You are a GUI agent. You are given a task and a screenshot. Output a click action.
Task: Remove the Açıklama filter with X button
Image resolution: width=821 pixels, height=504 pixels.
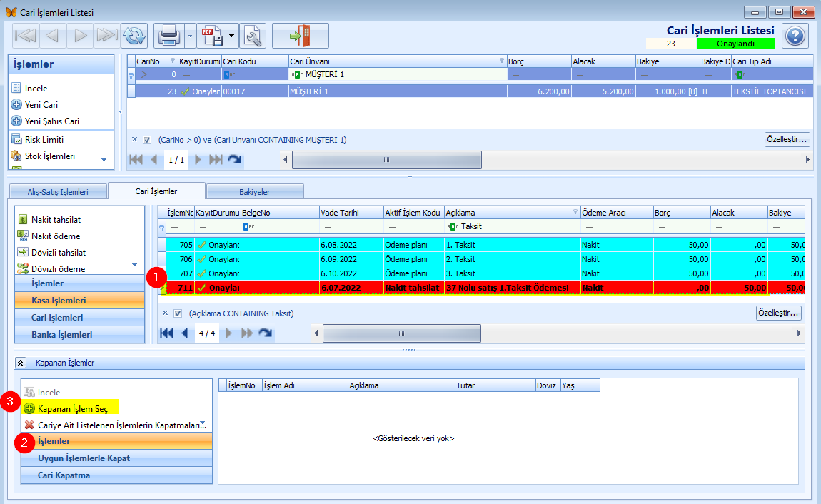pyautogui.click(x=165, y=313)
